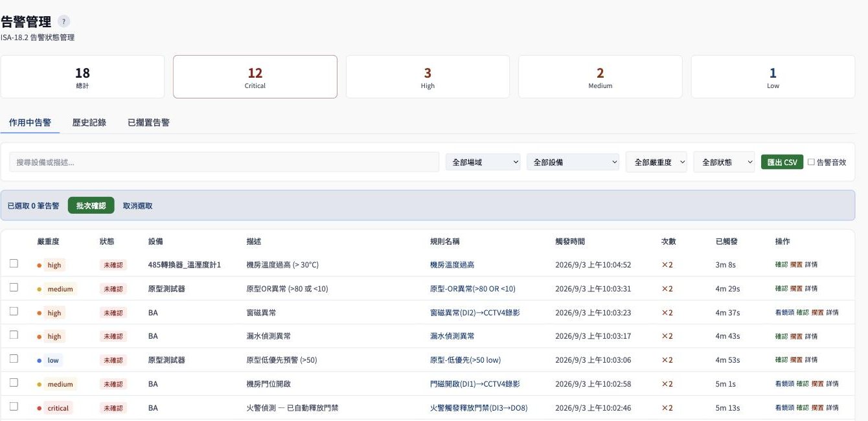Screen dimensions: 868x421
Task: Click 匯出 CSV button
Action: [782, 162]
